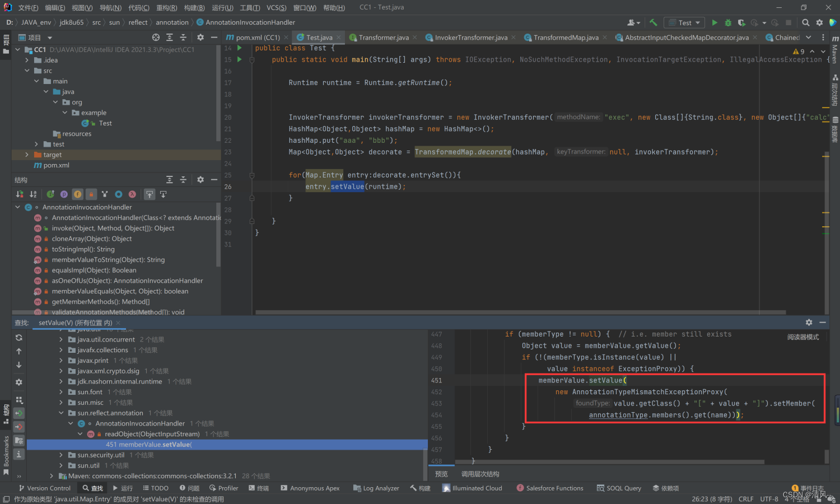Open Test run configuration dropdown
The height and width of the screenshot is (504, 840).
coord(684,22)
